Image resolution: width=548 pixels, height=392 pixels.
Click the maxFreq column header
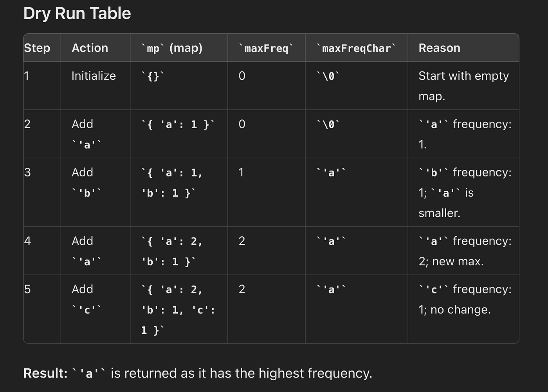pos(266,48)
